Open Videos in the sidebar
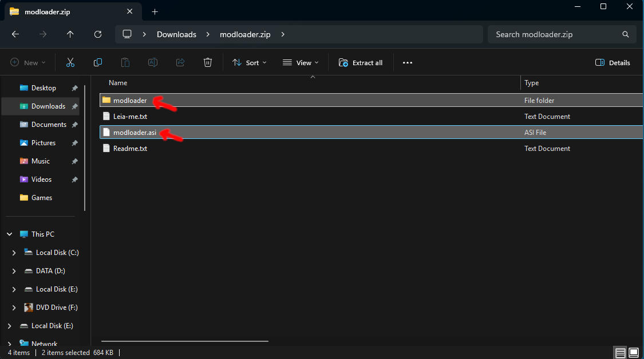Viewport: 644px width, 359px height. [41, 179]
